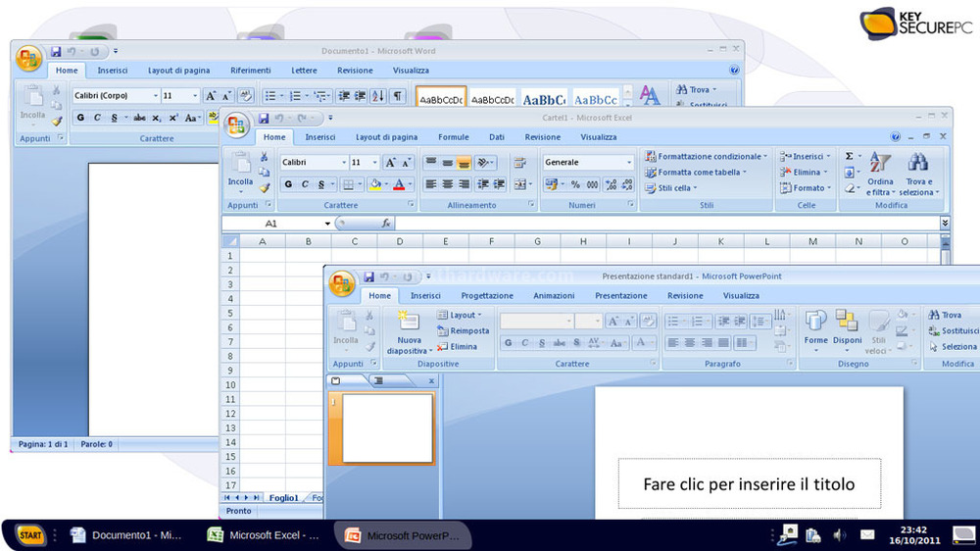Click the Office button in the Word window

28,59
